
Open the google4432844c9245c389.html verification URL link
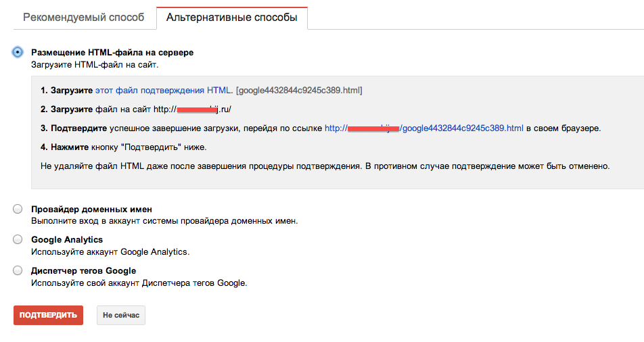coord(424,128)
